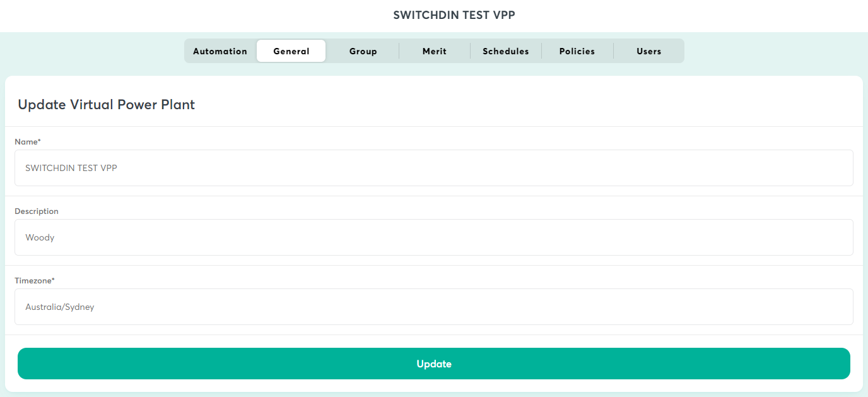868x397 pixels.
Task: Focus the Description field containing Woody
Action: tap(434, 237)
